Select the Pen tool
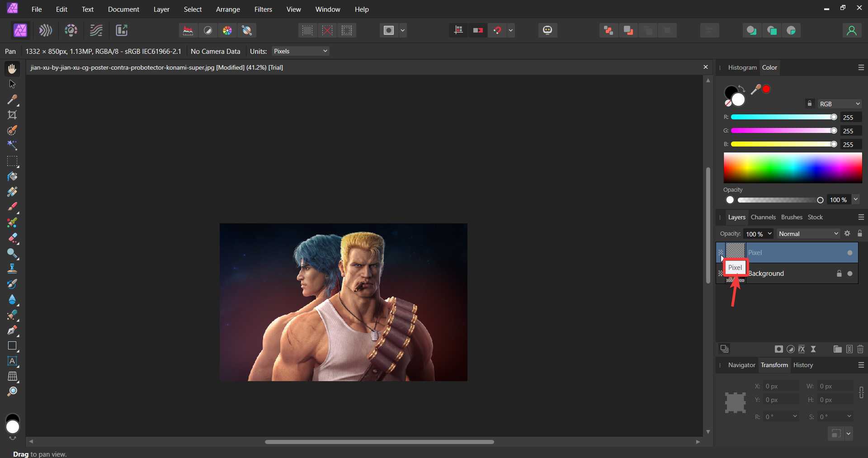Screen dimensions: 868x458 pyautogui.click(x=12, y=330)
